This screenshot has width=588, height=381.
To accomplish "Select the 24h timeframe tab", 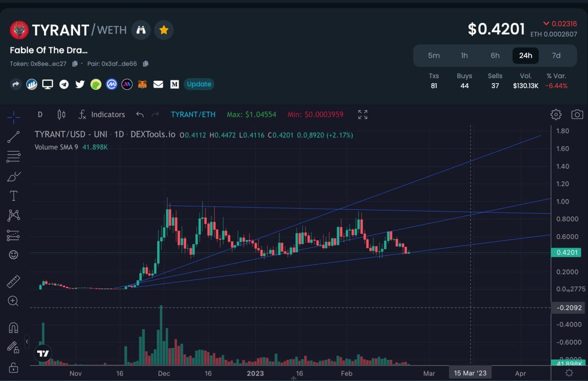I will click(x=525, y=55).
